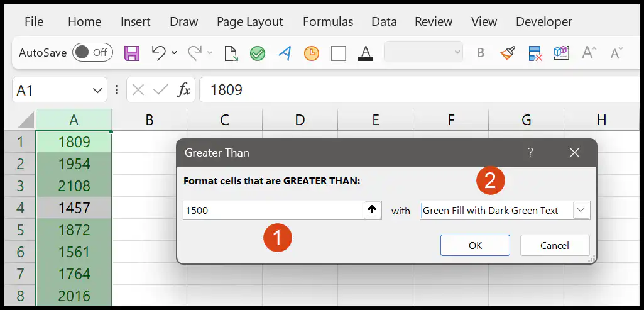Click the empty square border icon
The image size is (644, 310).
coord(339,53)
